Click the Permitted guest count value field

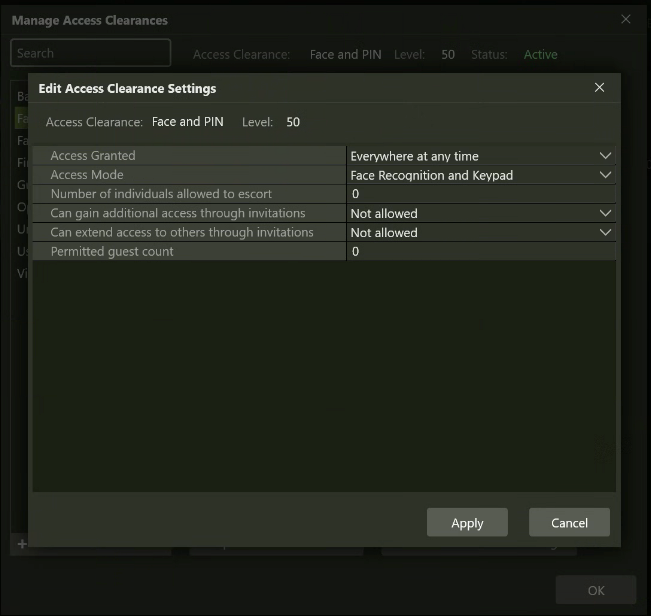(480, 252)
